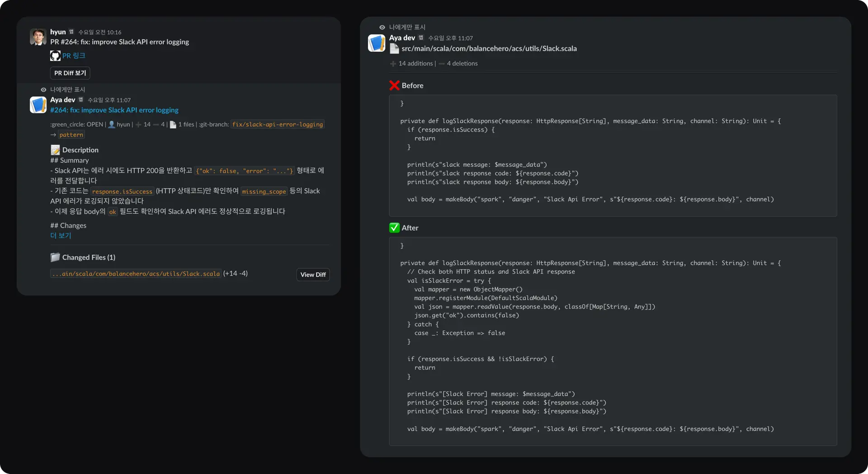Click the red X icon beside Before
The image size is (868, 474).
click(x=394, y=85)
